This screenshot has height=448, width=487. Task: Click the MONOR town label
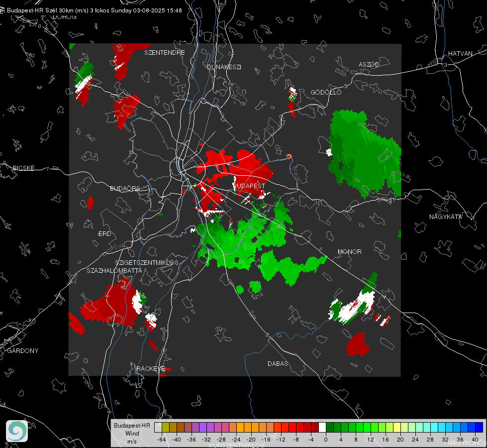[x=349, y=252]
